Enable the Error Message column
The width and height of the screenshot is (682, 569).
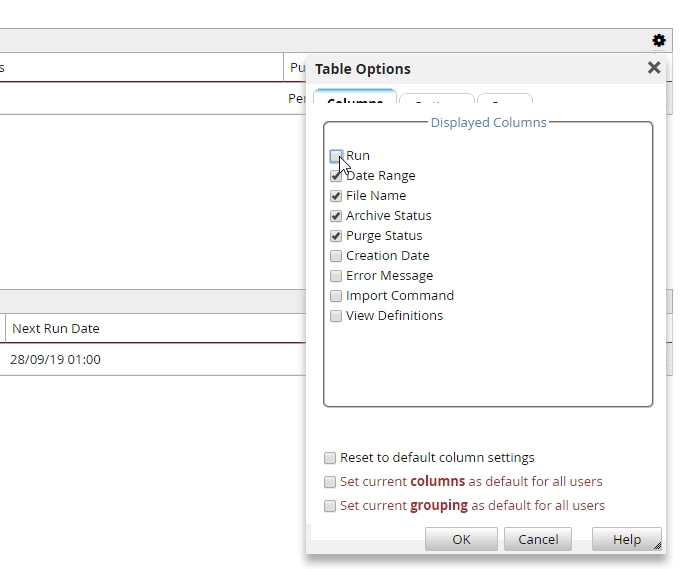[336, 276]
